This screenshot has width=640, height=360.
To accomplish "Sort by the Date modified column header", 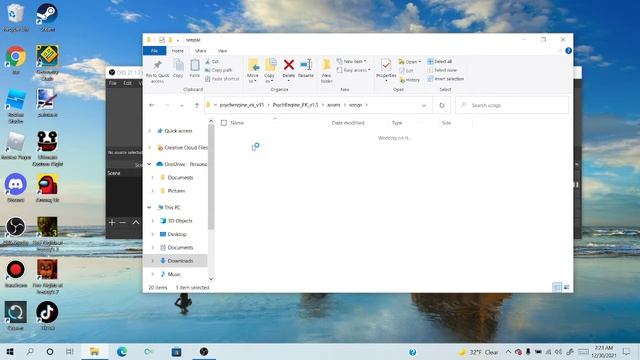I will tap(348, 122).
